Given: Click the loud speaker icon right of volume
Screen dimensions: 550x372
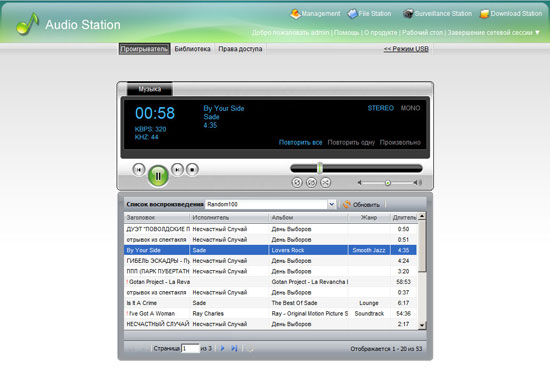Looking at the screenshot, I should tap(418, 182).
